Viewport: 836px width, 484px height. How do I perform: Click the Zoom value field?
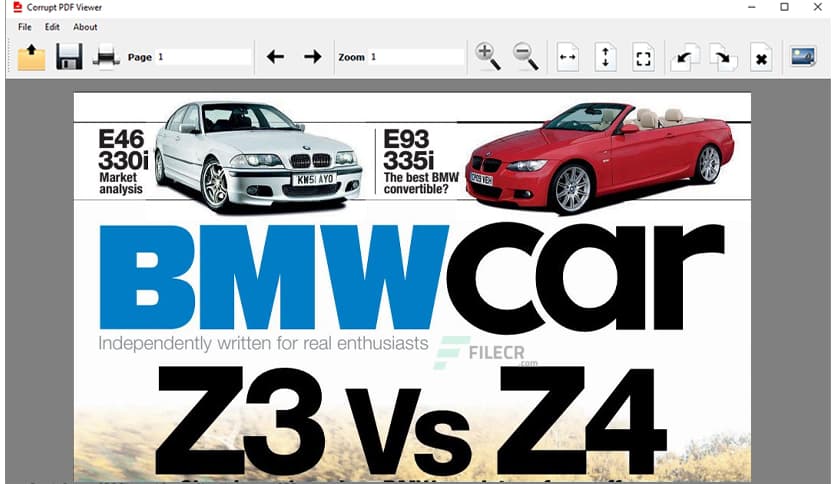pos(416,57)
